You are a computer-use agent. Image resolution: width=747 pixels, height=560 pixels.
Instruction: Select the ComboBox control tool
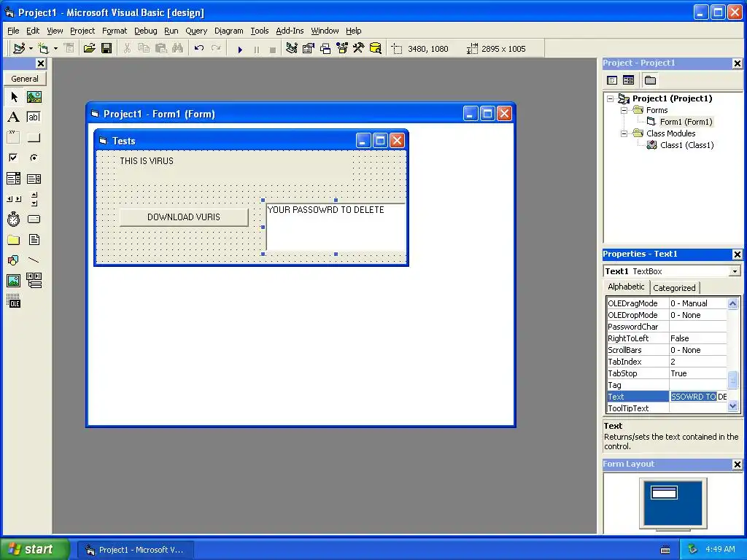pos(14,179)
